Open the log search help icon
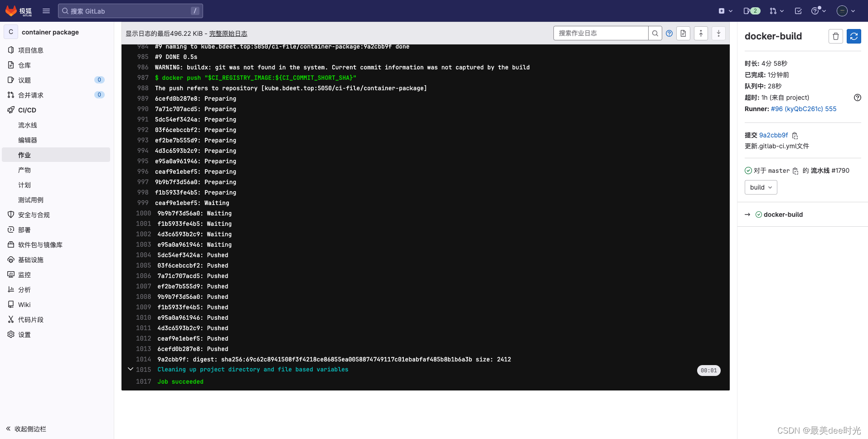This screenshot has height=439, width=868. (669, 33)
